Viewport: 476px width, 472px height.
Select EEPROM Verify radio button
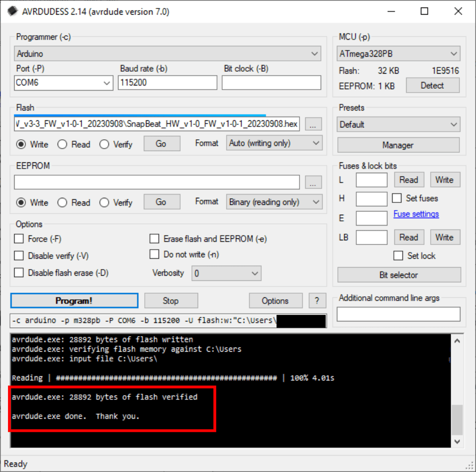tap(104, 202)
